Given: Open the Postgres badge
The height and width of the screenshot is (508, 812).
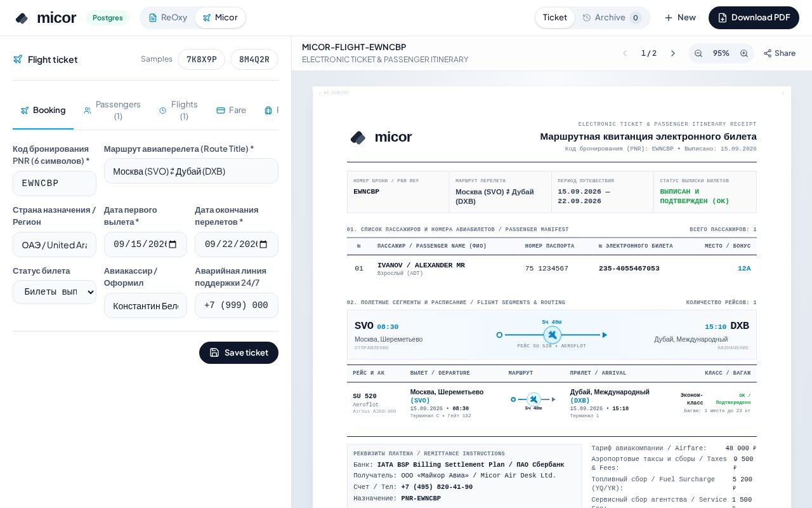Looking at the screenshot, I should click(x=108, y=18).
